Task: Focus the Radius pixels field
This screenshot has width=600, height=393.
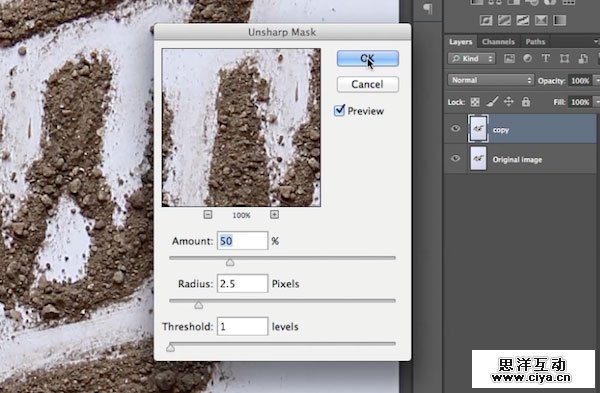Action: [243, 284]
